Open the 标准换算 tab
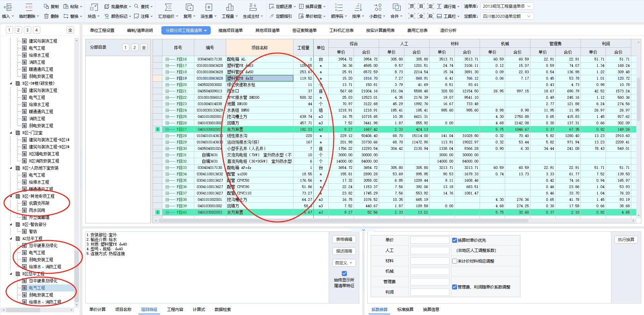 click(x=405, y=309)
